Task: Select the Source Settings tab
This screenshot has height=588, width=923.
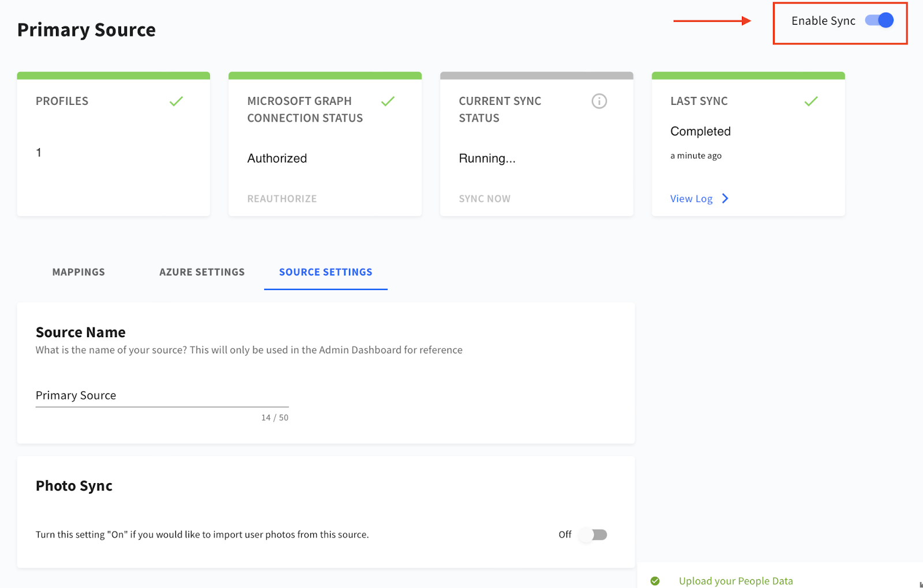Action: [x=326, y=272]
